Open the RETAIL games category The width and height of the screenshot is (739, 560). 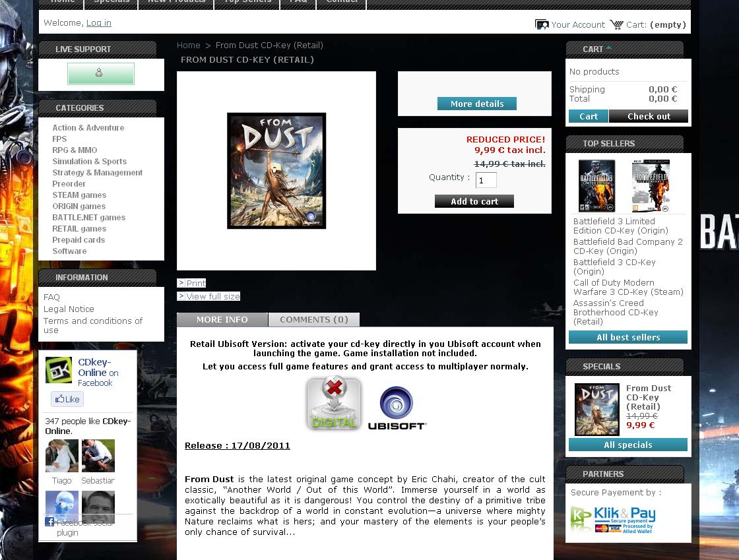79,229
